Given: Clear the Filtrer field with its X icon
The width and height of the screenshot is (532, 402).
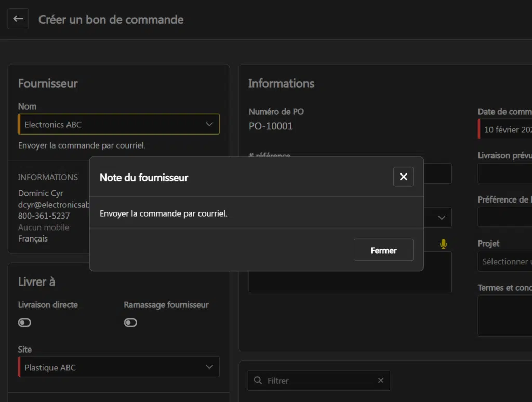Looking at the screenshot, I should (381, 381).
